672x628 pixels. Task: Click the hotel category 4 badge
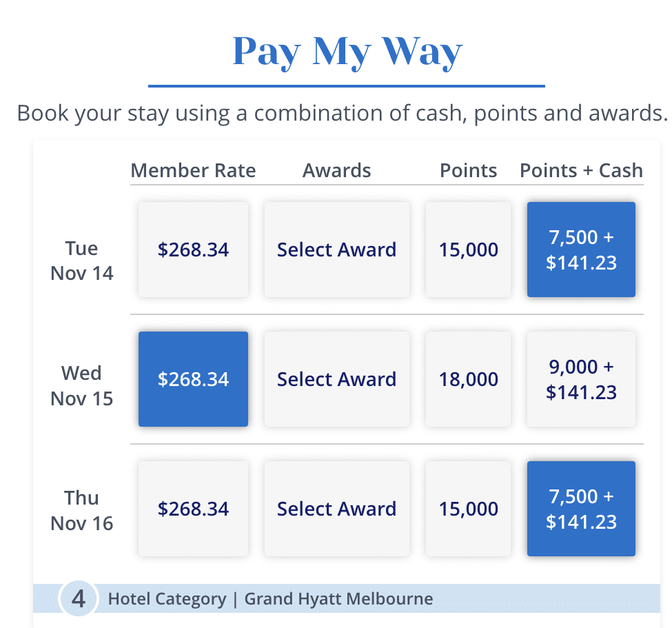click(x=79, y=598)
